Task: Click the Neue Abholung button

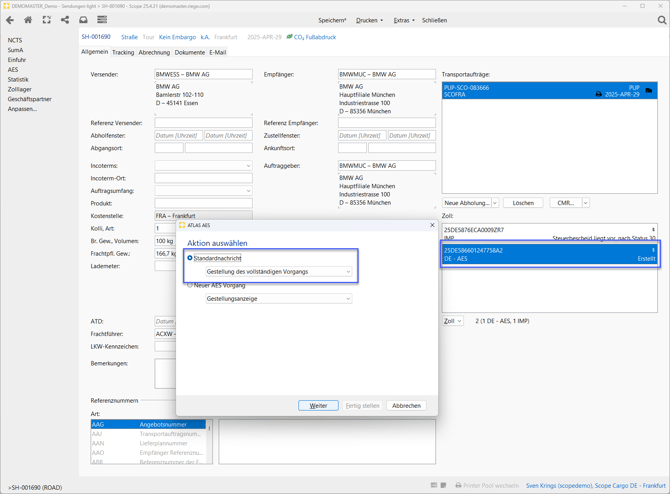Action: pyautogui.click(x=467, y=203)
